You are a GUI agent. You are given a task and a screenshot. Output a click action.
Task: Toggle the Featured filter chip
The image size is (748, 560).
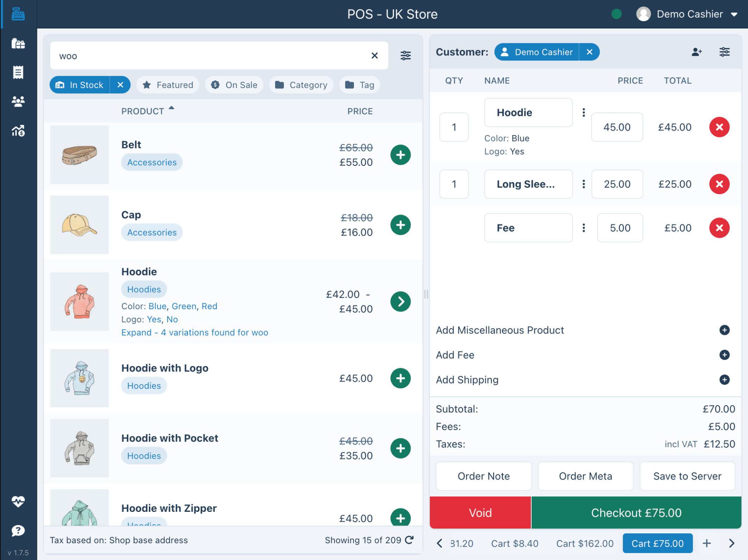click(x=168, y=85)
